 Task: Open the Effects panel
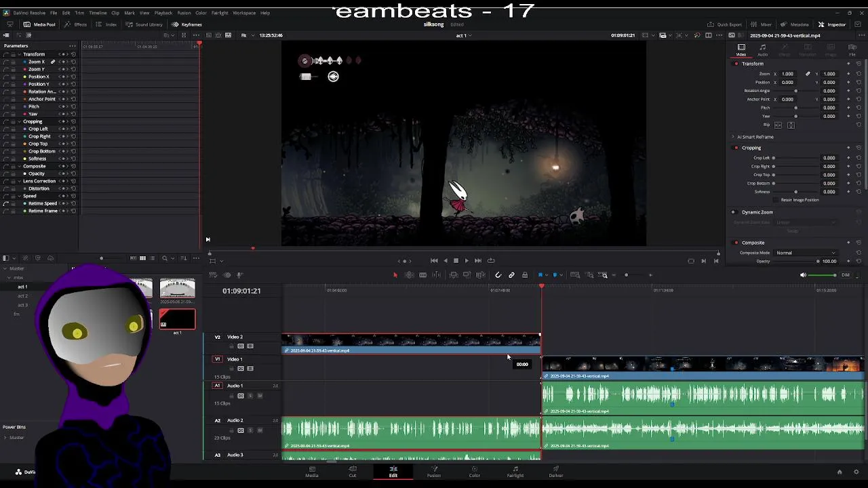click(75, 24)
